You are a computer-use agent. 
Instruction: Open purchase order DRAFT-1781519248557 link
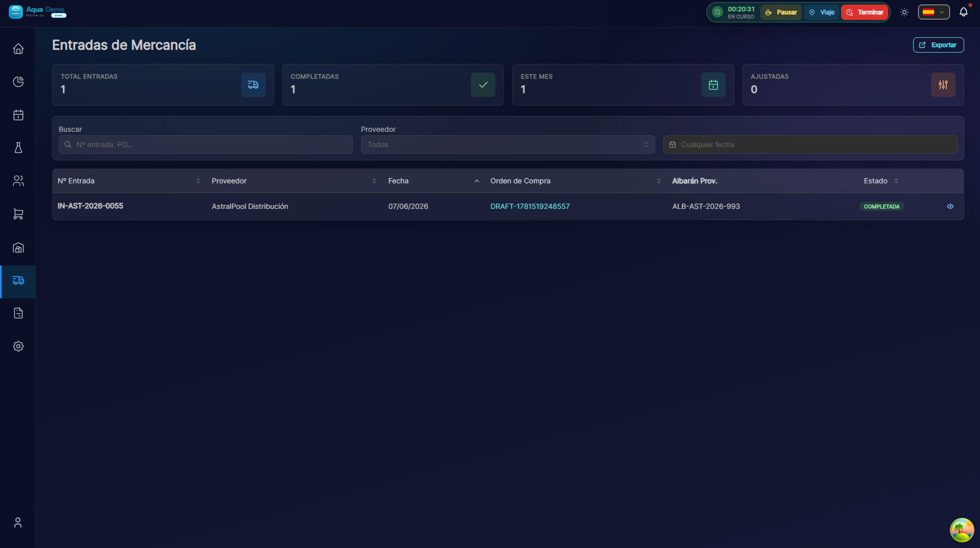[x=530, y=206]
